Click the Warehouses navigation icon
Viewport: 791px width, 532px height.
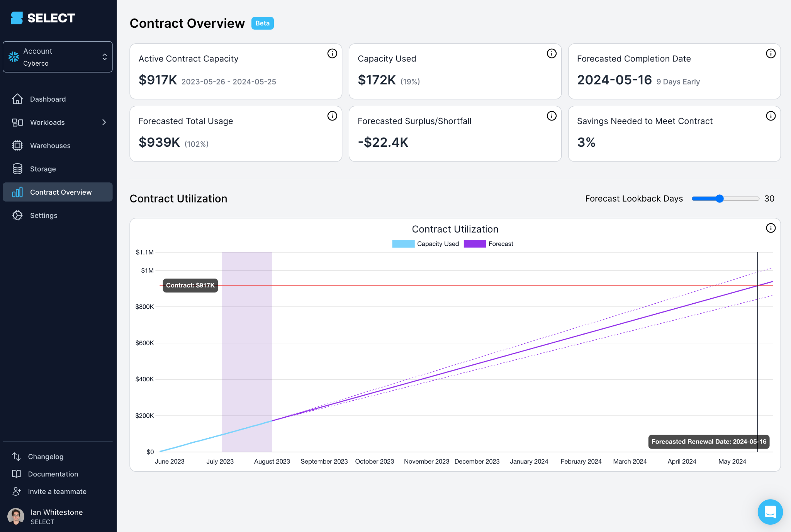point(17,145)
